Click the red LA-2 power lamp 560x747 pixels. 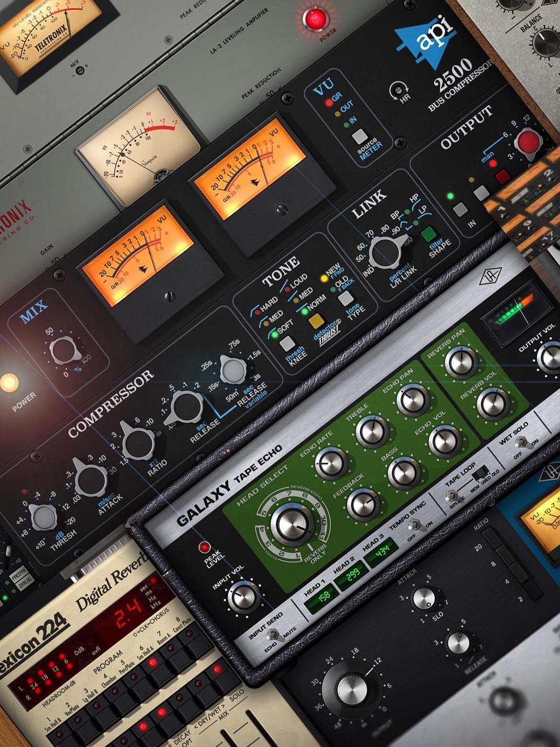(315, 19)
